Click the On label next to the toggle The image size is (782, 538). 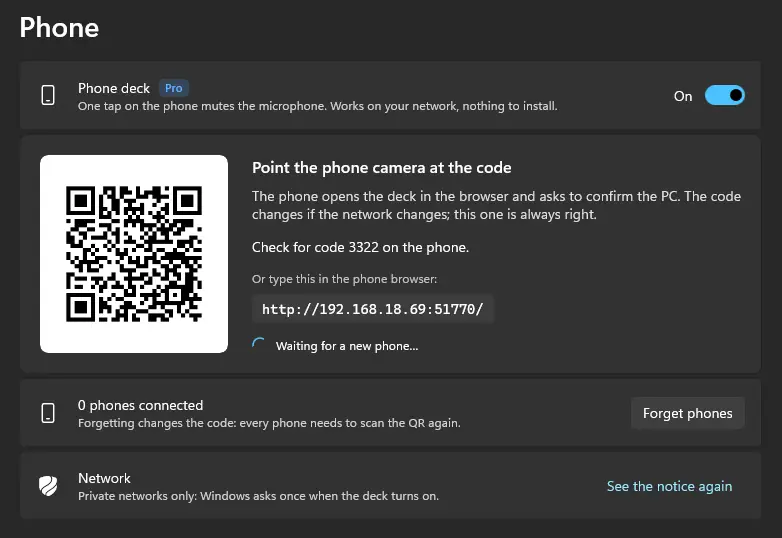(x=683, y=96)
